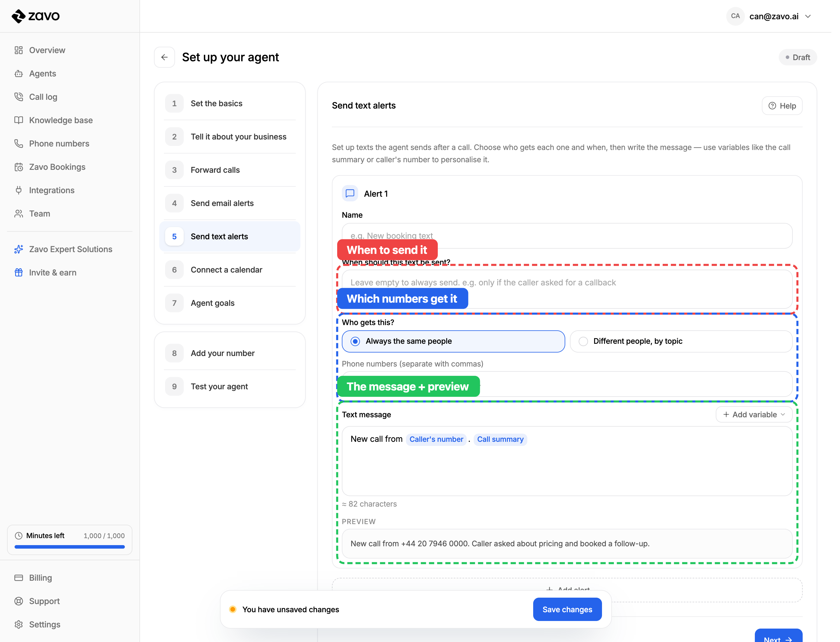Go to step 4 Send email alerts
Viewport: 840px width, 642px height.
point(230,203)
